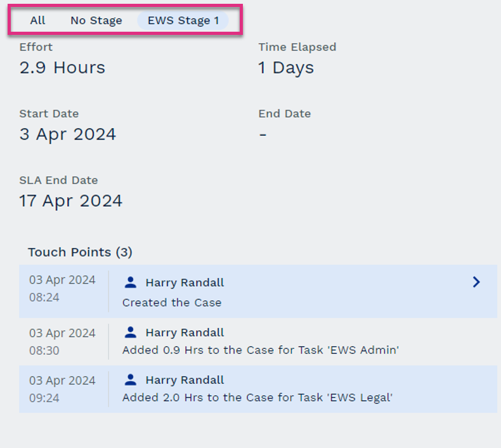
Task: Select the All stage tab
Action: coord(37,20)
